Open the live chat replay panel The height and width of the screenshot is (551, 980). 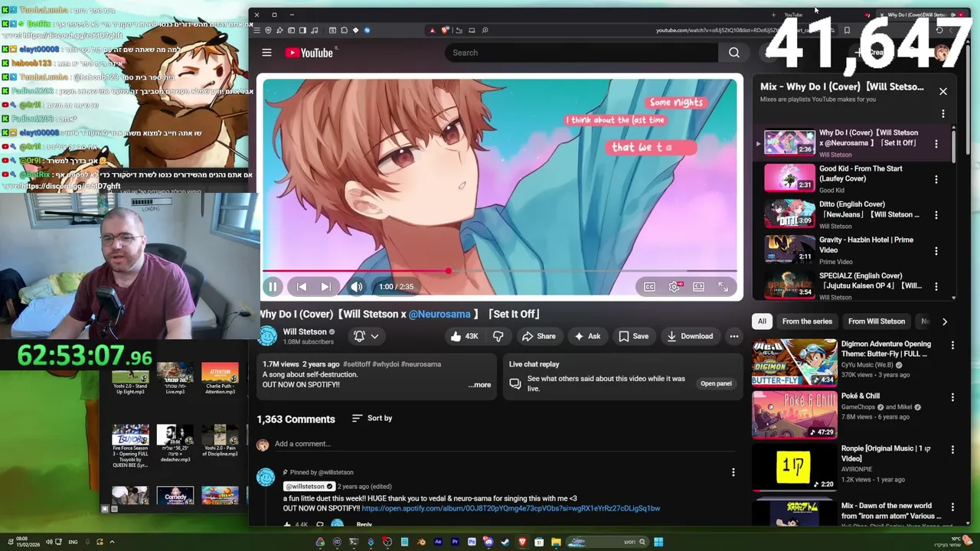pyautogui.click(x=716, y=383)
